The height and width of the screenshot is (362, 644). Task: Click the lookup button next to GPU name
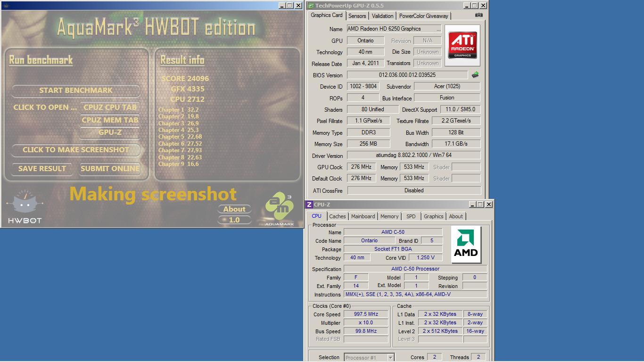[438, 29]
